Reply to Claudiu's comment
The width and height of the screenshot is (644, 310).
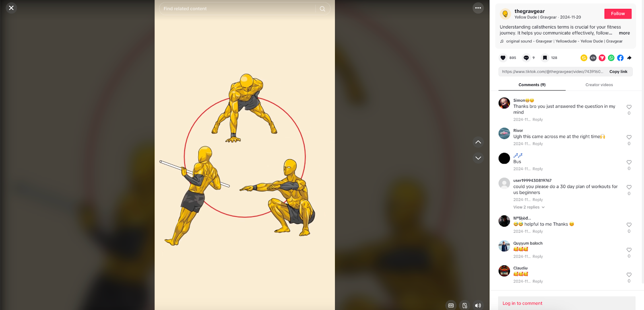coord(537,281)
